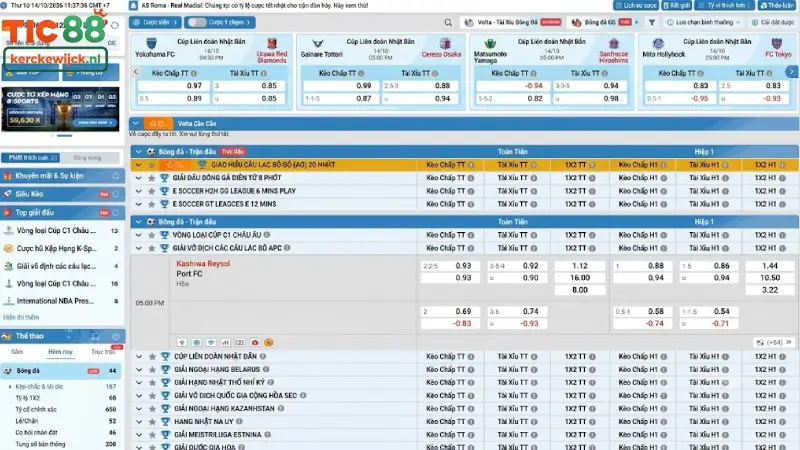Click the FC Tokyo team crest
This screenshot has height=450, width=800.
[x=777, y=44]
